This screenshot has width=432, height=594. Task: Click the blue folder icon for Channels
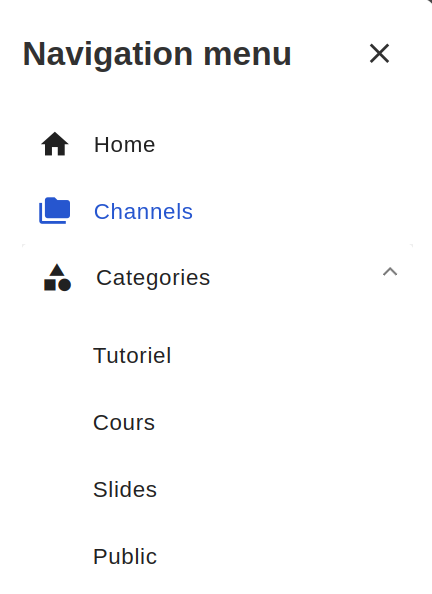(55, 211)
